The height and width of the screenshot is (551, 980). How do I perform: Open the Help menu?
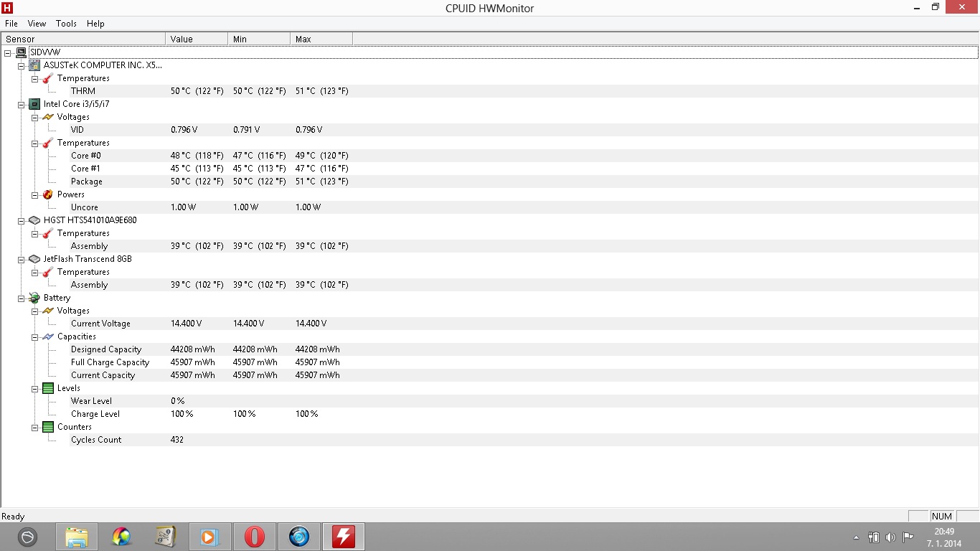tap(95, 24)
